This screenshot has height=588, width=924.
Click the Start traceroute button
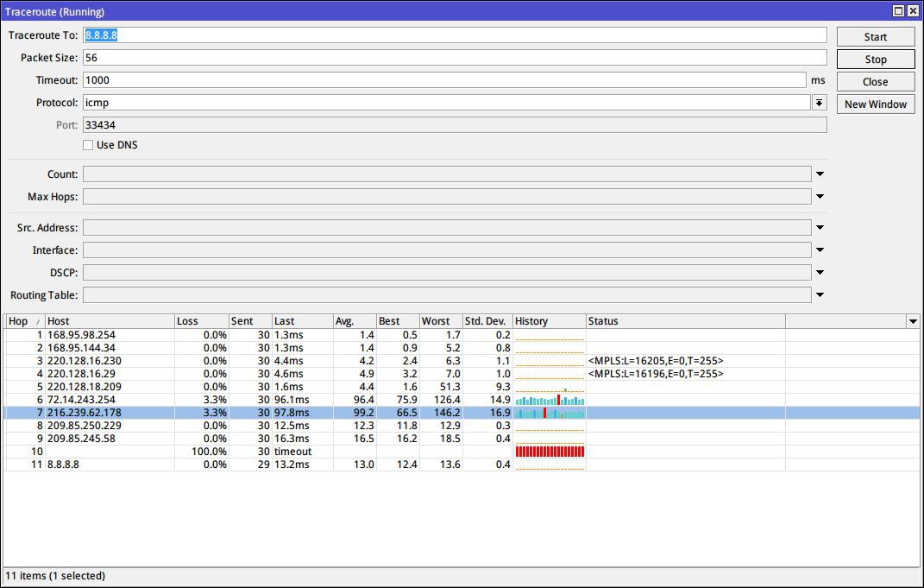click(875, 37)
